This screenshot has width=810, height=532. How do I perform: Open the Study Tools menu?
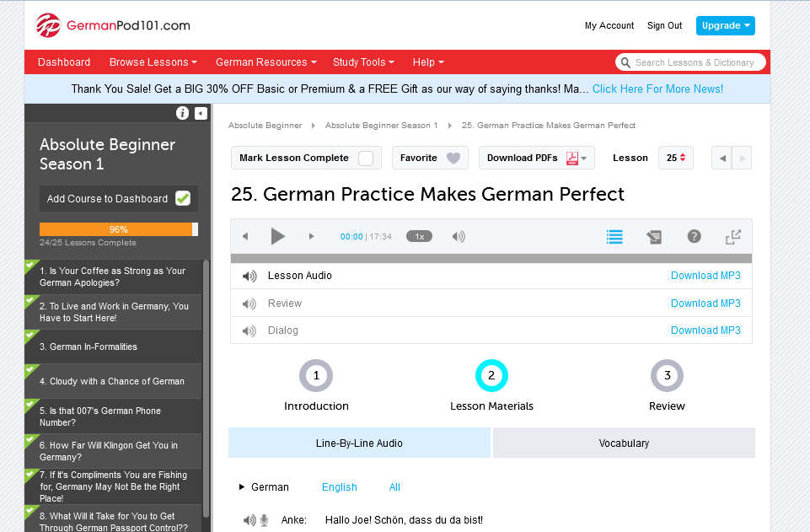point(363,62)
